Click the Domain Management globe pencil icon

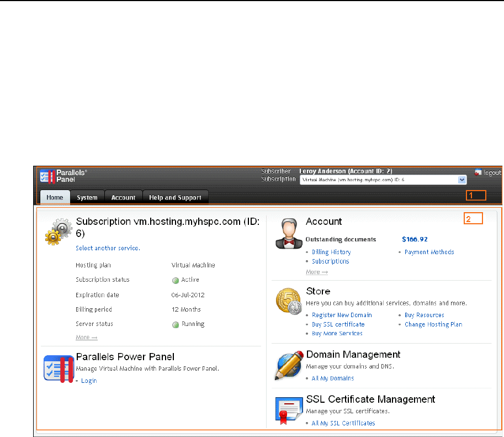click(289, 366)
